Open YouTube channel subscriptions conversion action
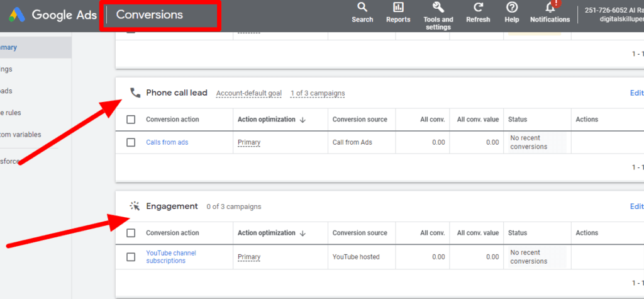Image resolution: width=644 pixels, height=299 pixels. (x=171, y=257)
